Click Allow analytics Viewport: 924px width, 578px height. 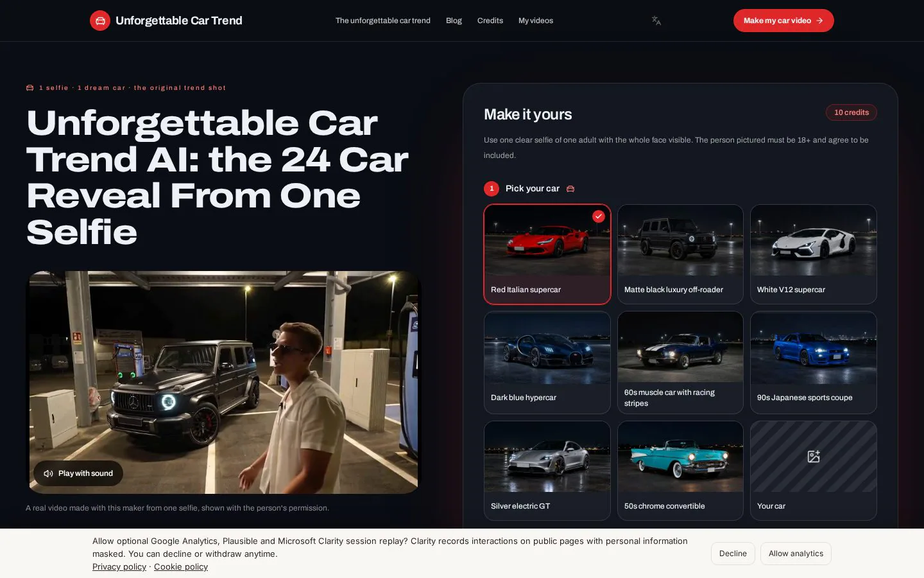tap(796, 554)
